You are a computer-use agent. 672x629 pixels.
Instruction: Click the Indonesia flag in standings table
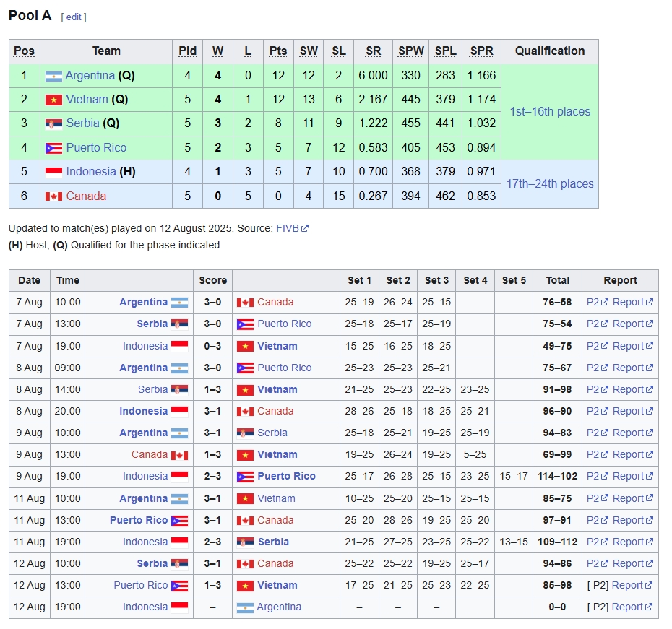[53, 172]
